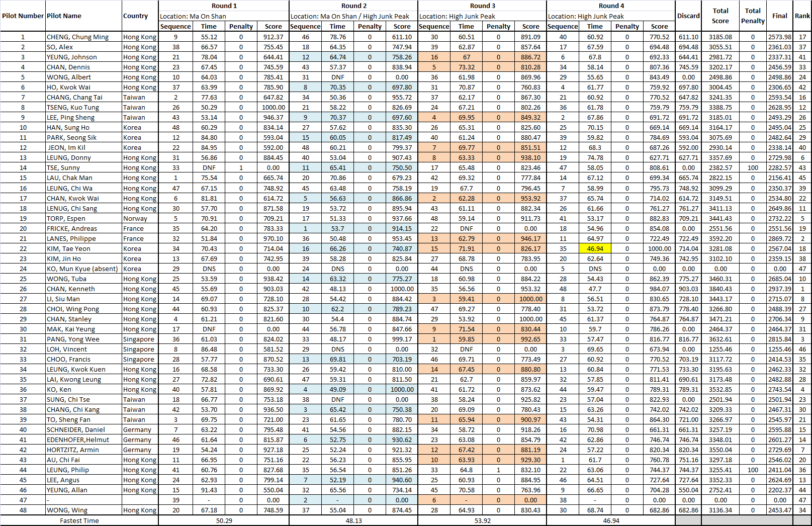Select Final score 2937.39

click(x=780, y=289)
